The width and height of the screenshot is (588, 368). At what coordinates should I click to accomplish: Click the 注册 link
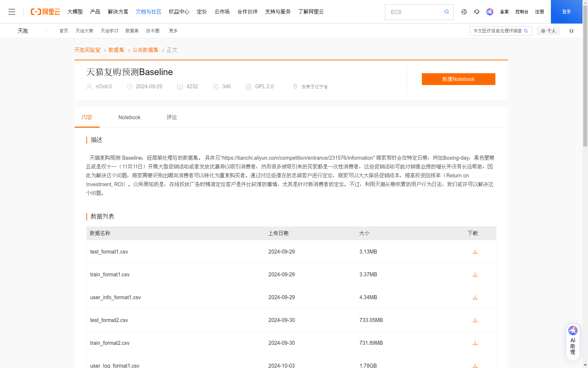539,12
